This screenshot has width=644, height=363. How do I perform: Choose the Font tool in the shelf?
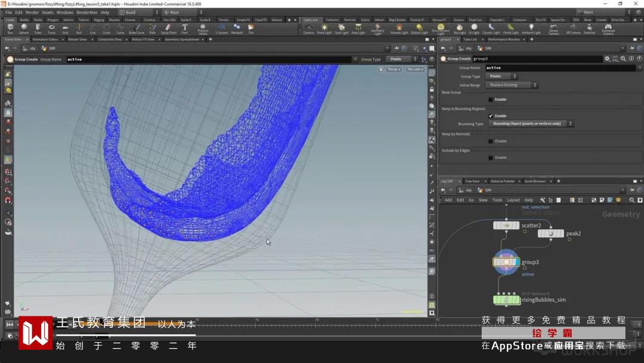185,28
